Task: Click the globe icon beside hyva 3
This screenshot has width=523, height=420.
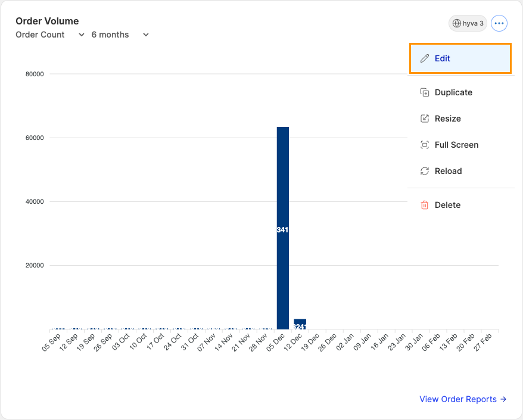Action: [455, 23]
